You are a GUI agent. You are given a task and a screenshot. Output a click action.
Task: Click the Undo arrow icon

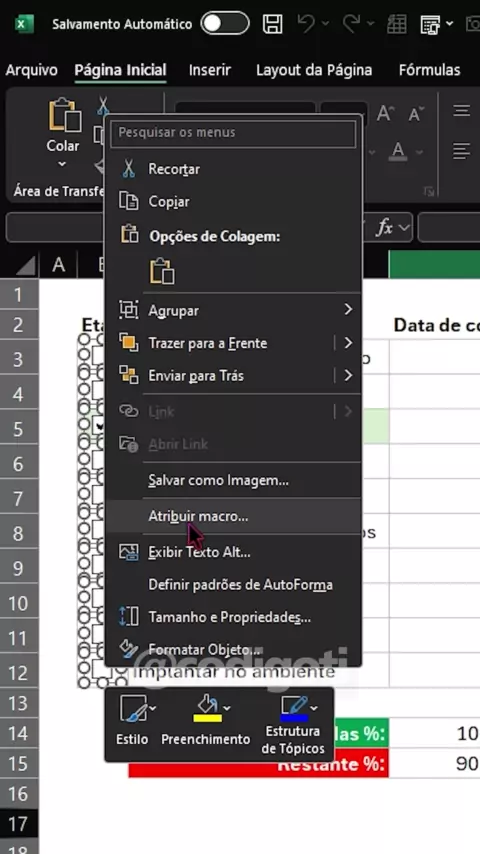point(307,24)
